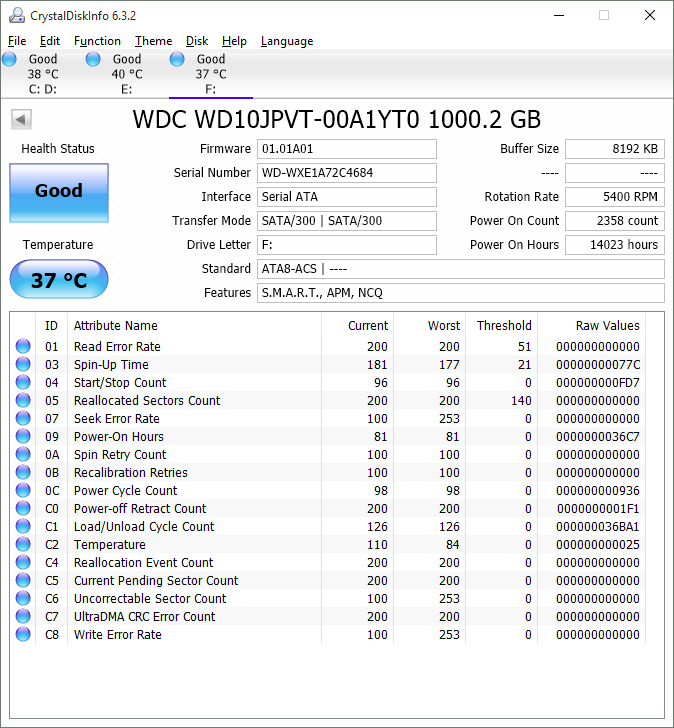Open the Help menu
Viewport: 674px width, 728px height.
234,41
